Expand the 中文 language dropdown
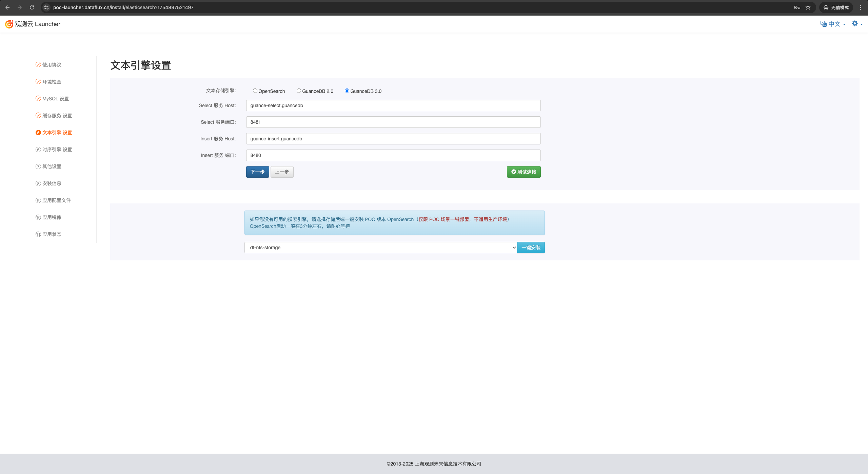Viewport: 868px width, 474px height. (833, 24)
